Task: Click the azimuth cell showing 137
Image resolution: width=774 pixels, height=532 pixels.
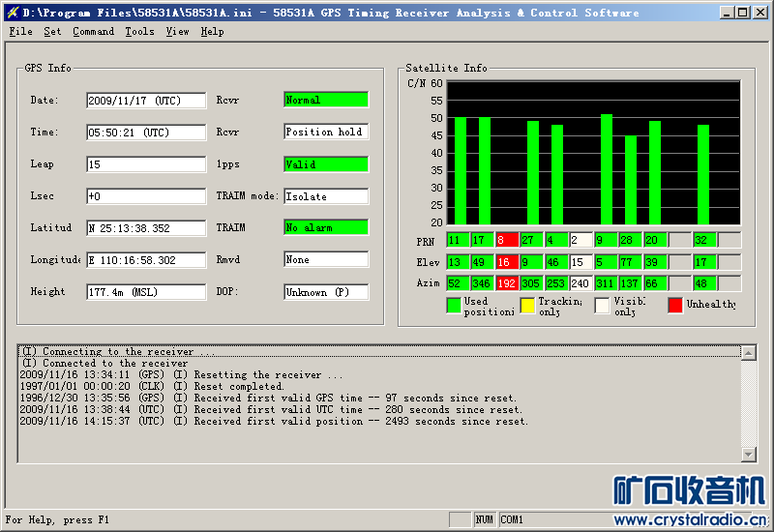Action: [631, 283]
